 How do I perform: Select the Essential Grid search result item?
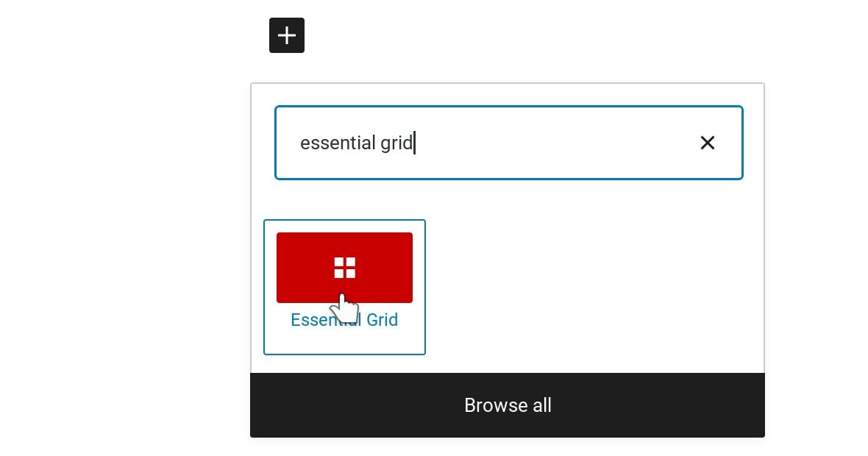tap(344, 288)
